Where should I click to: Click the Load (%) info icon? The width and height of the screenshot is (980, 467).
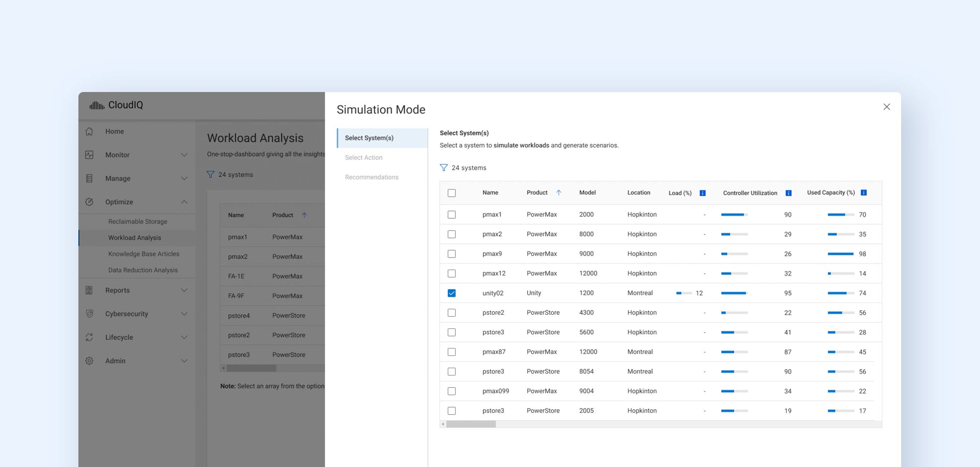702,193
